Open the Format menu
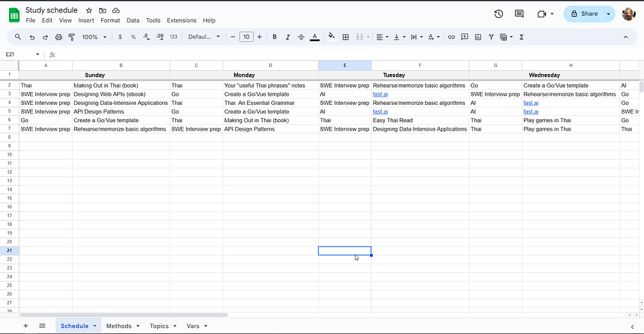 [110, 21]
